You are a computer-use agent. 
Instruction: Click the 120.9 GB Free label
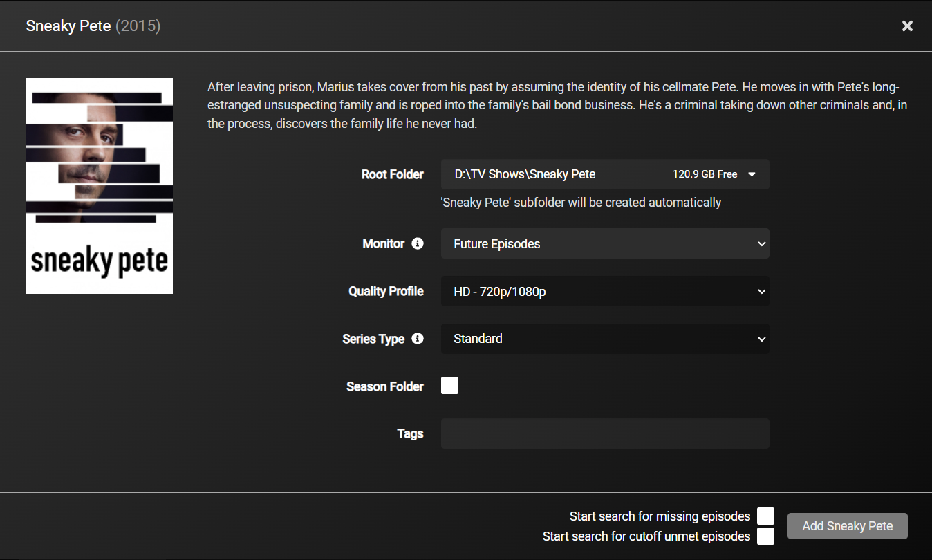705,174
